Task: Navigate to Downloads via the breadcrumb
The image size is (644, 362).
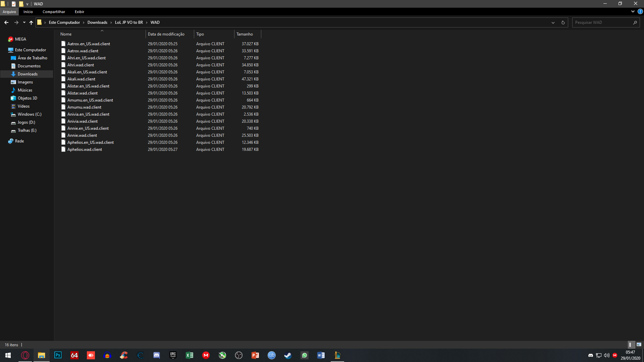Action: point(97,22)
